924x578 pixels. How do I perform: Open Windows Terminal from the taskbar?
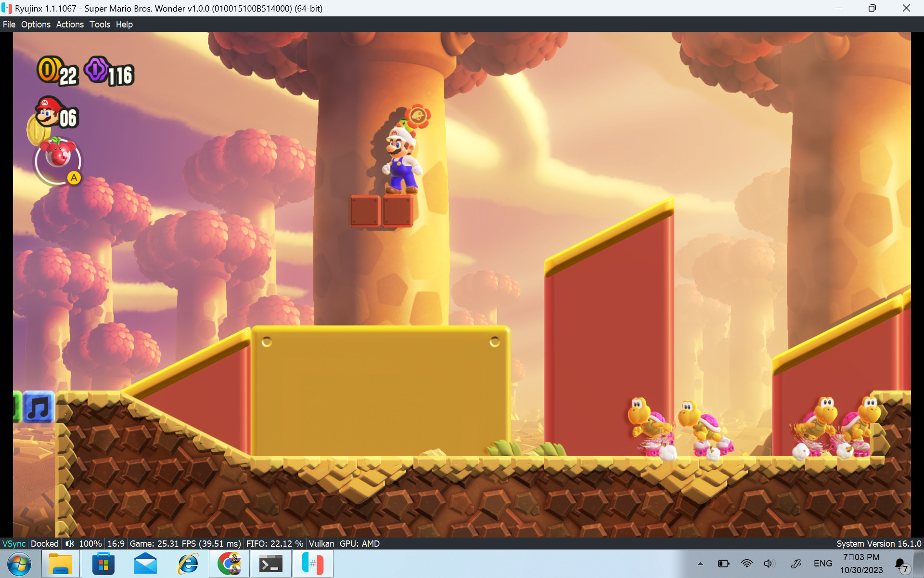[x=271, y=563]
